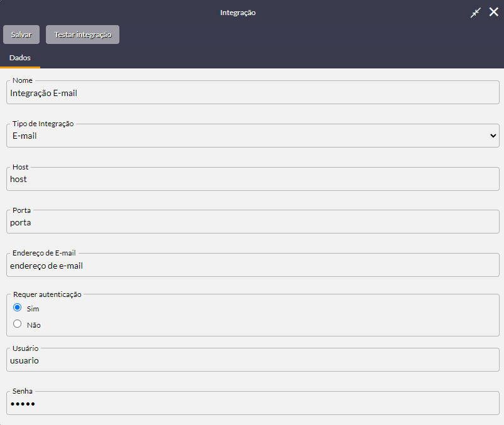Select the Sim radio button
The width and height of the screenshot is (504, 425).
tap(18, 308)
